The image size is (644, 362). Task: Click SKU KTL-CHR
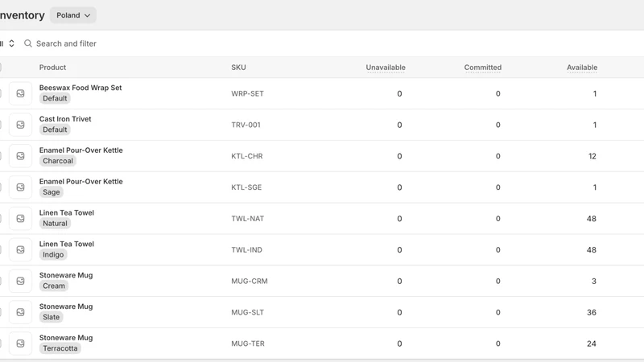click(x=247, y=156)
